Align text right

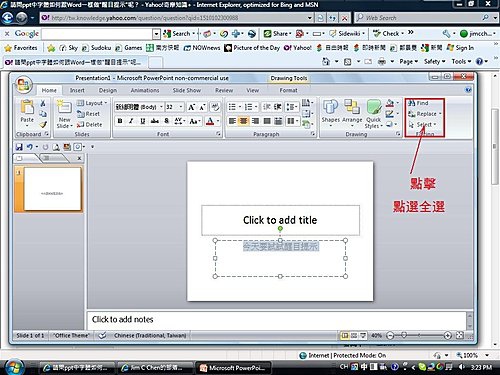[255, 121]
